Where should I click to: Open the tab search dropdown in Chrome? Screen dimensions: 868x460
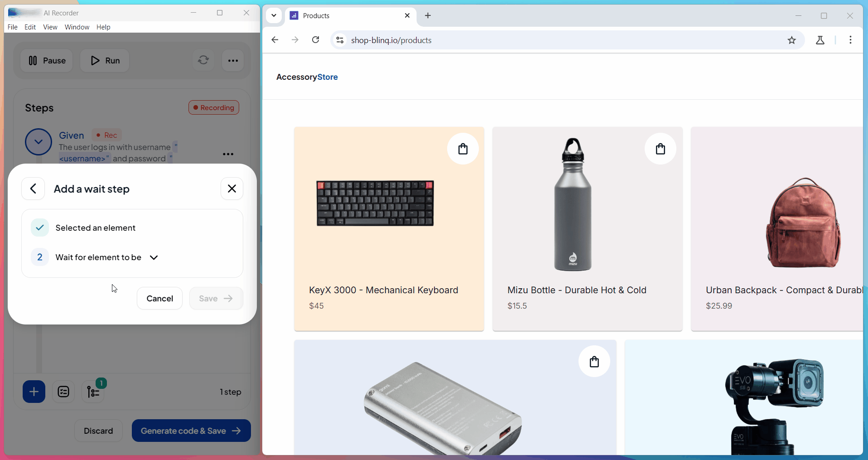[274, 15]
